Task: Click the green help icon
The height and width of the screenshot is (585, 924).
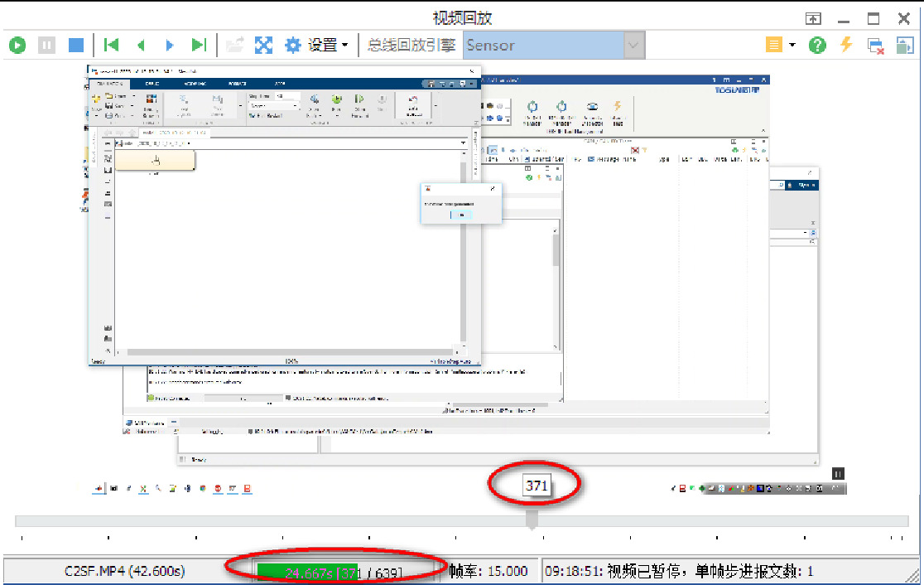Action: click(x=817, y=45)
